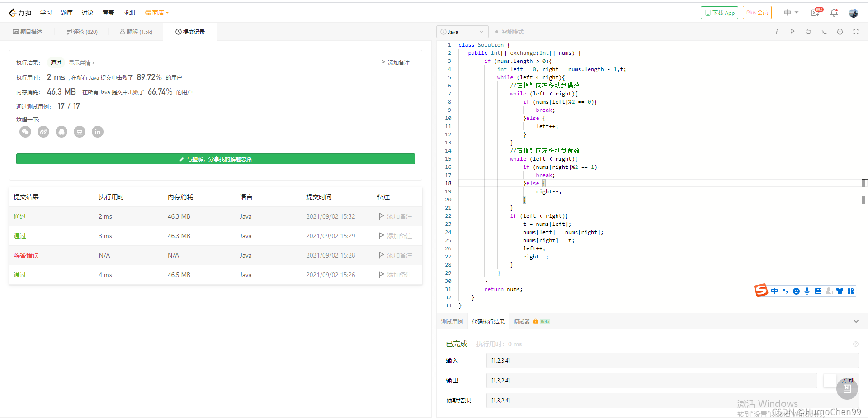
Task: Click the 预期结果 field
Action: tap(672, 401)
